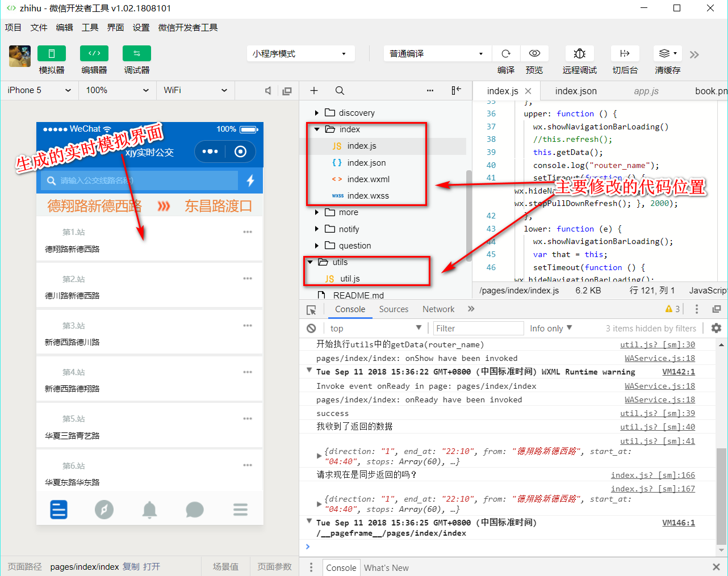Add a new file with plus icon
This screenshot has width=728, height=576.
pyautogui.click(x=314, y=91)
